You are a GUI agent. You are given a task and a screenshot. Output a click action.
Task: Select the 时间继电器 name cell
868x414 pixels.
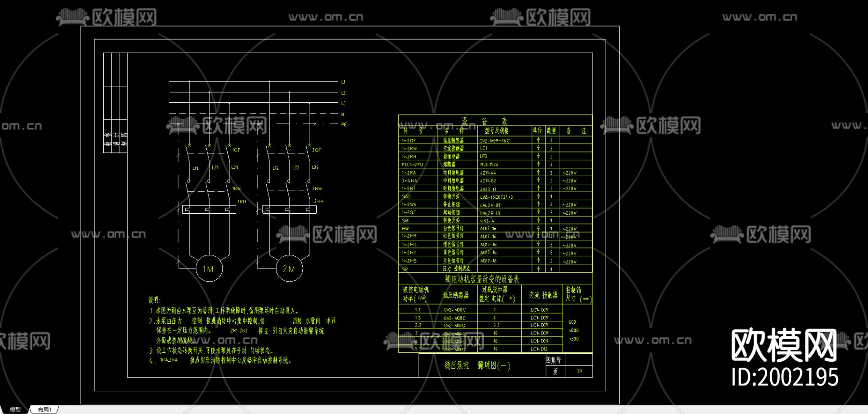453,189
